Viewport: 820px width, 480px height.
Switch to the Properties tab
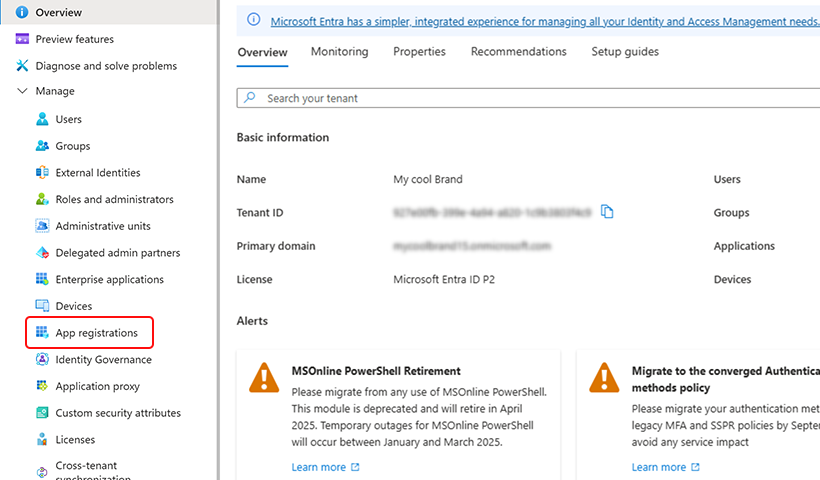[x=419, y=51]
